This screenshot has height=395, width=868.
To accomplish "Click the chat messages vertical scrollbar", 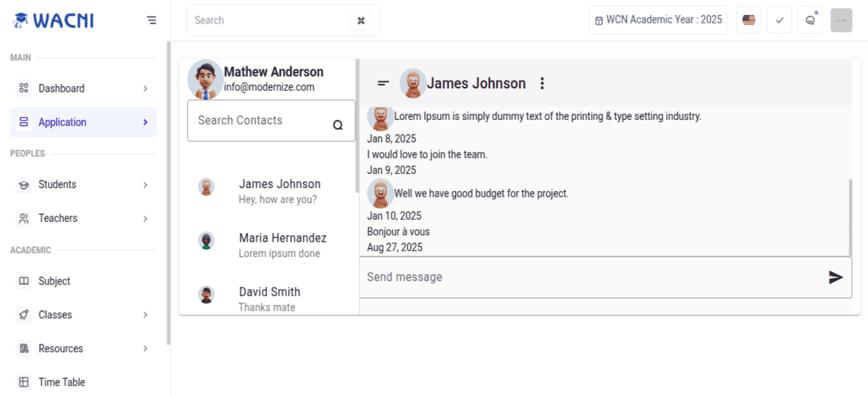I will (x=850, y=217).
